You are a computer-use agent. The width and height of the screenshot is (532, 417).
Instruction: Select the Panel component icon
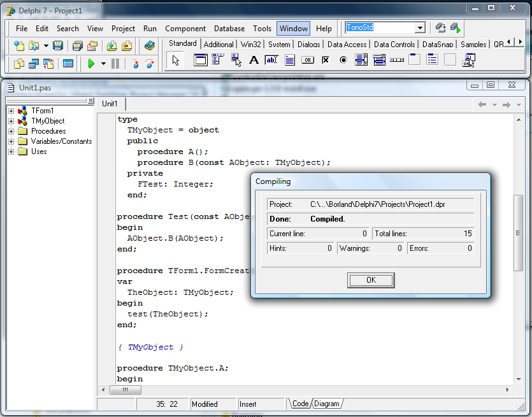coord(450,60)
